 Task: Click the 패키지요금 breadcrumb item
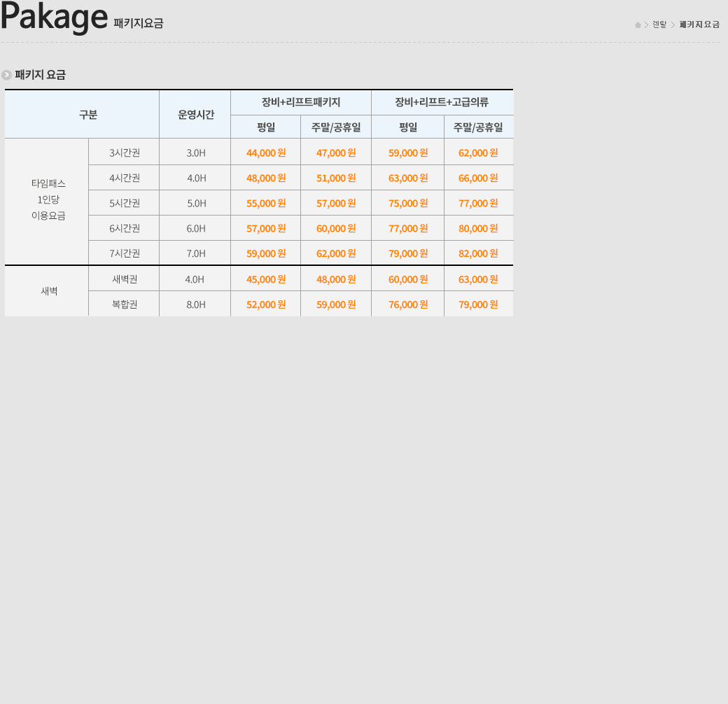[699, 24]
